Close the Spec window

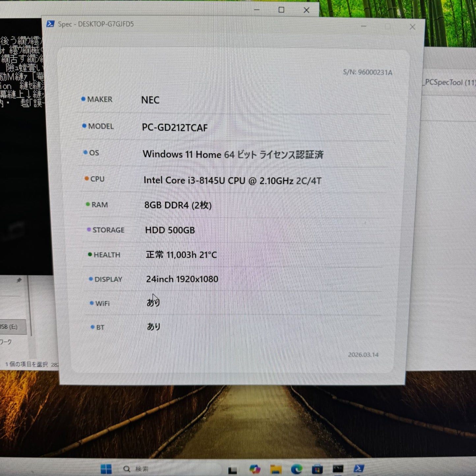(412, 27)
